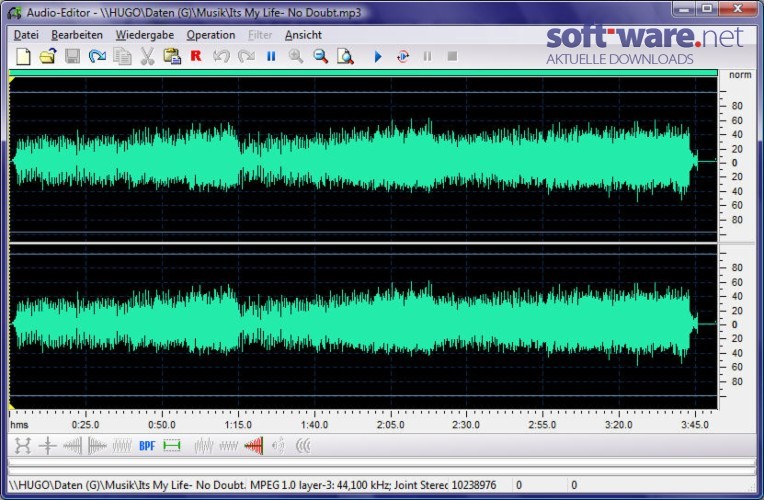
Task: Redo the last undone edit
Action: tap(246, 57)
